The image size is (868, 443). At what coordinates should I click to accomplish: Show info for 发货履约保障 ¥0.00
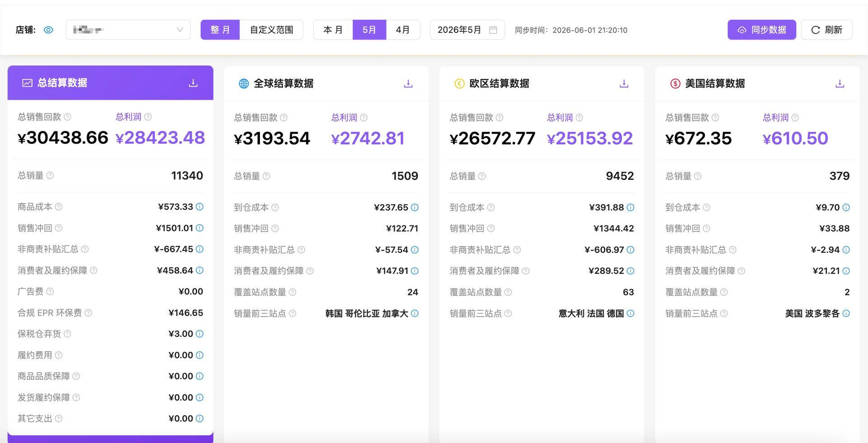click(x=199, y=397)
